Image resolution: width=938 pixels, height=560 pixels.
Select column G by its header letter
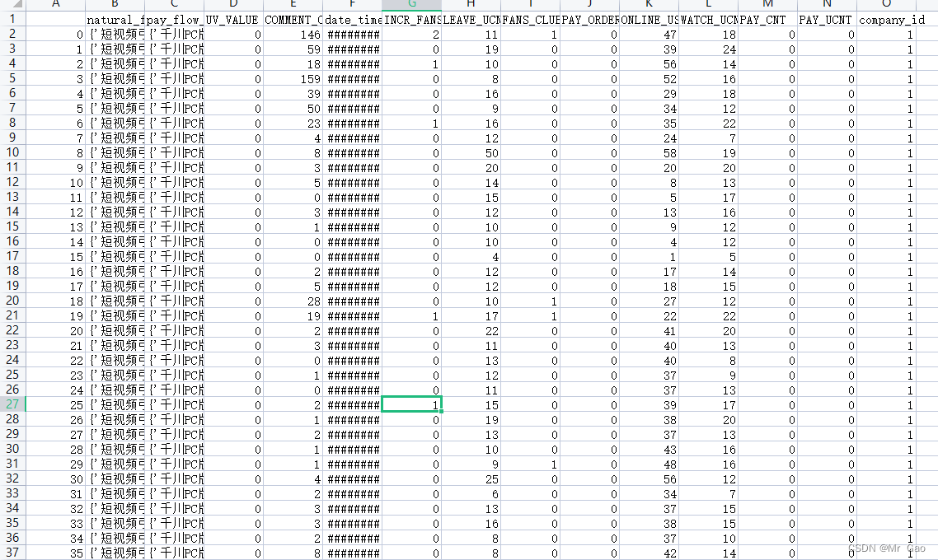pos(411,4)
